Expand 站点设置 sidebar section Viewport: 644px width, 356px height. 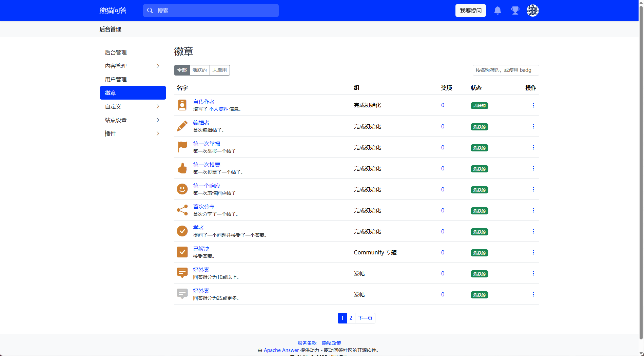click(x=133, y=120)
